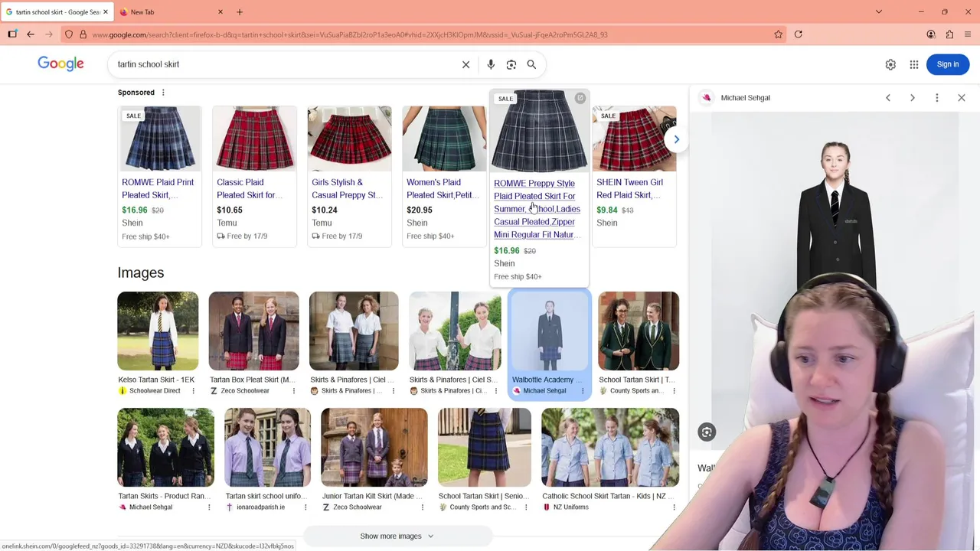Click the $16.96 price on ROMWE Preppy ad
The image size is (980, 551).
coord(507,251)
